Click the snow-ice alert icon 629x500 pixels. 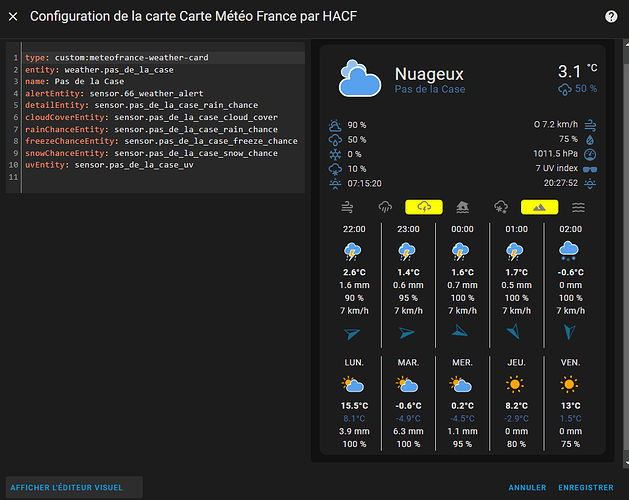pyautogui.click(x=501, y=207)
